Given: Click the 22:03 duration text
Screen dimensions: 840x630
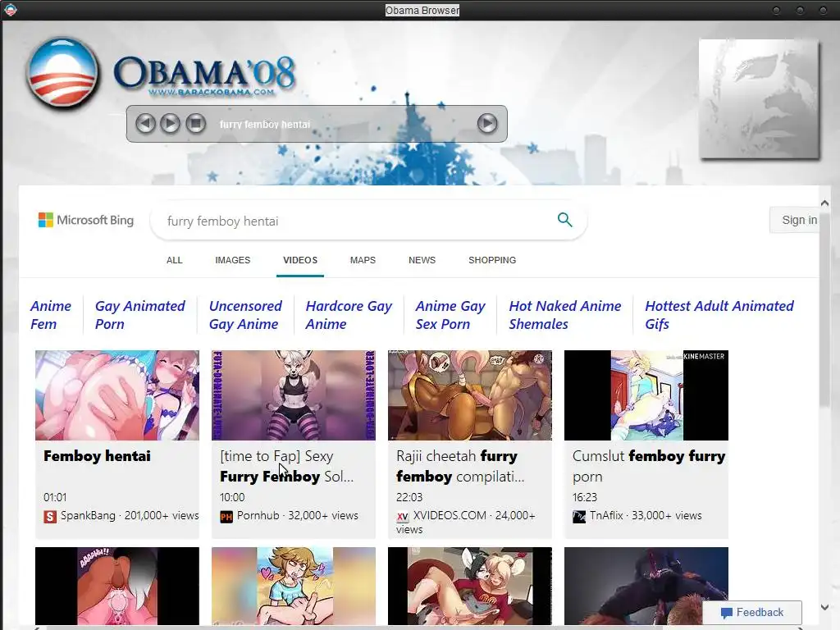Looking at the screenshot, I should click(409, 497).
